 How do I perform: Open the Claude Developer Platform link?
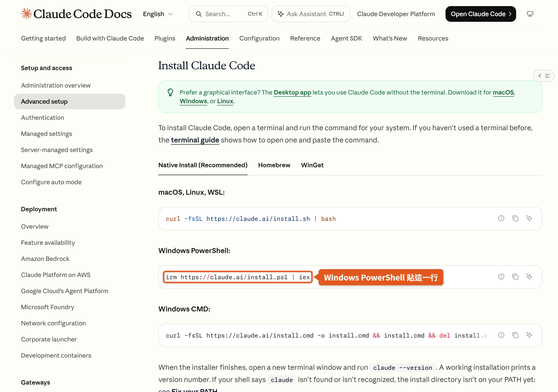point(396,14)
